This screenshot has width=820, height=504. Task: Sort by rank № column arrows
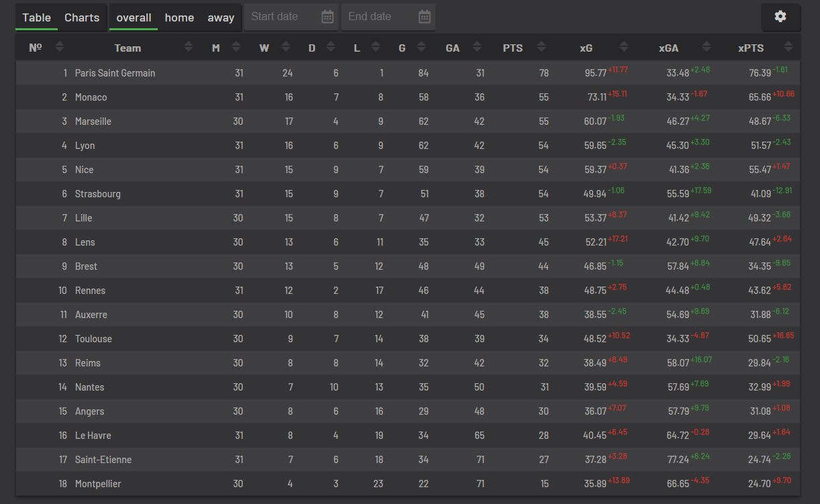coord(60,47)
